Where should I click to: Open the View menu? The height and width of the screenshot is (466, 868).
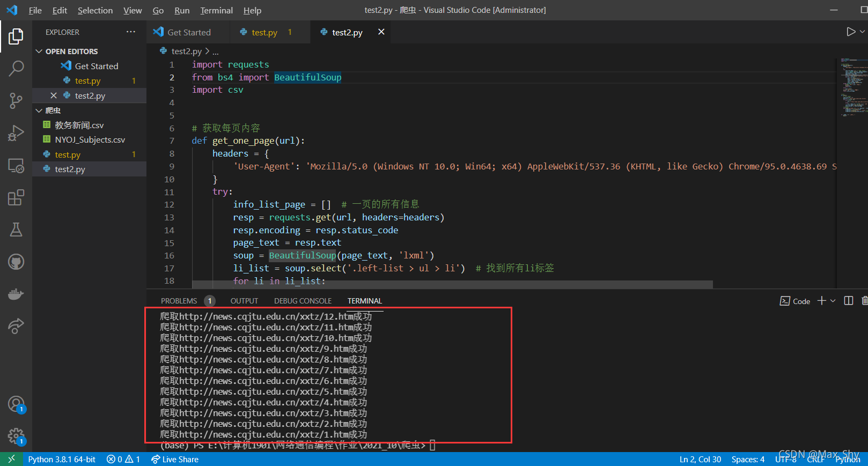[133, 10]
